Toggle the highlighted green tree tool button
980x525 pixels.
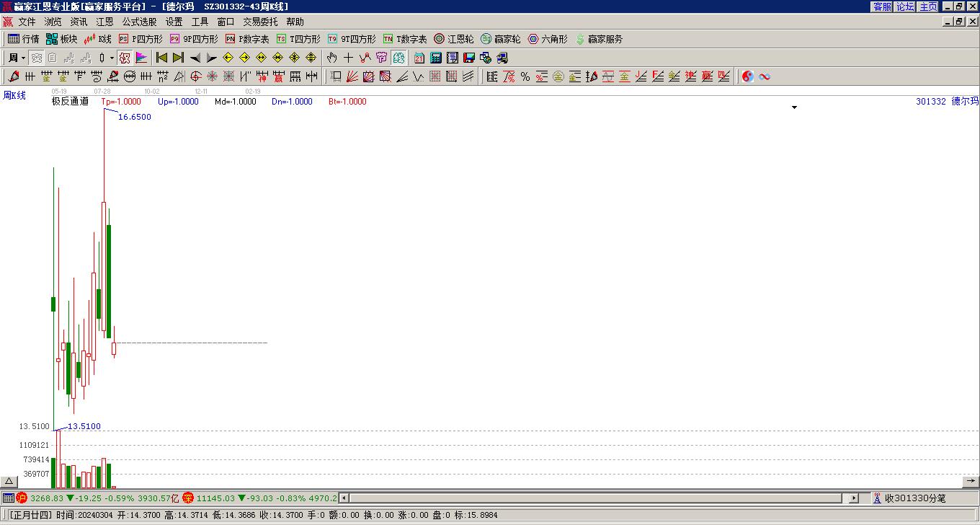click(x=398, y=58)
